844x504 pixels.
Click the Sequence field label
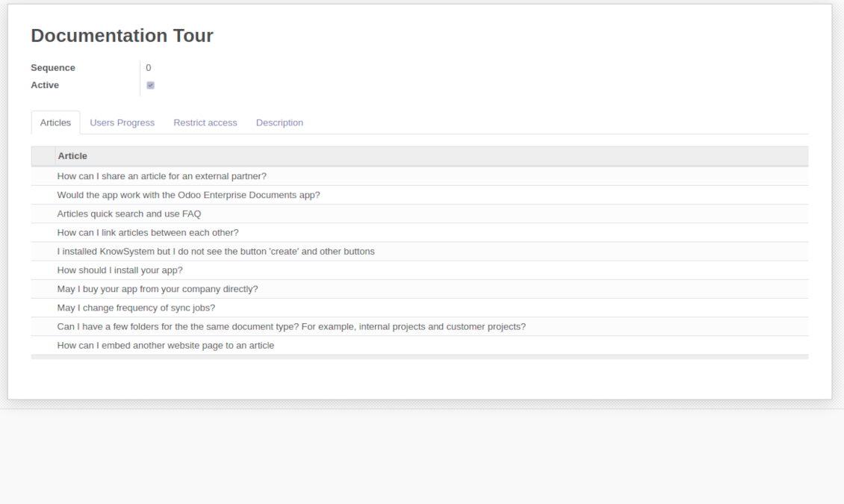(x=53, y=68)
